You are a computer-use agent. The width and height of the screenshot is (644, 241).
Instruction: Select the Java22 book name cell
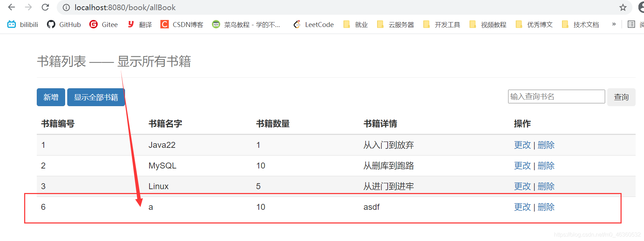pos(162,145)
